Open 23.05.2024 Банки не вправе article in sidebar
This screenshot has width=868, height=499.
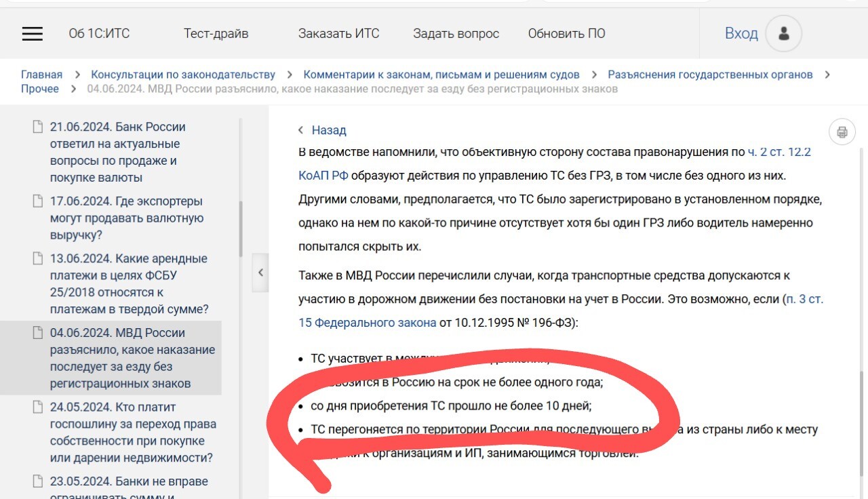pos(129,482)
